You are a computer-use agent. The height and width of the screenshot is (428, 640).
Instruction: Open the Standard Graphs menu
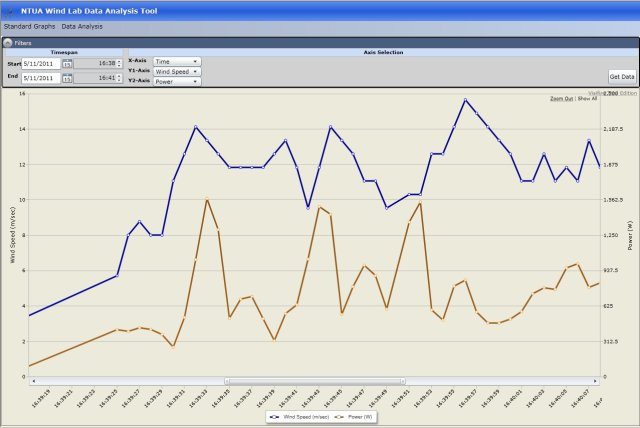click(29, 24)
